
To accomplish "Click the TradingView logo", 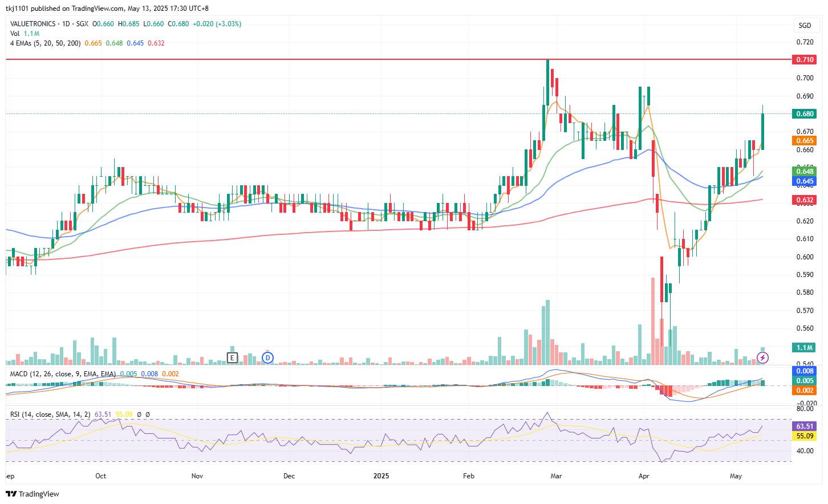I will point(33,494).
